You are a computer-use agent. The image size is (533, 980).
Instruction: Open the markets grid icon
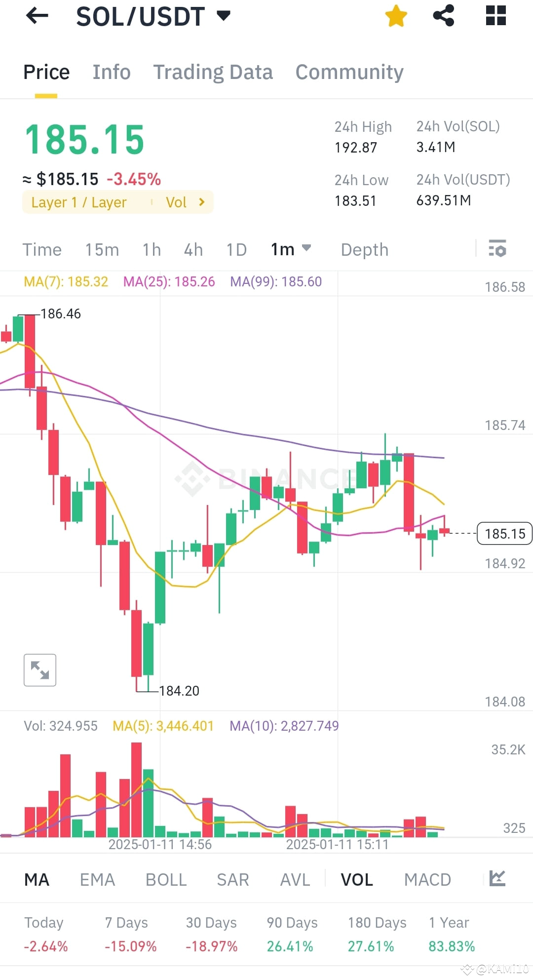click(495, 15)
